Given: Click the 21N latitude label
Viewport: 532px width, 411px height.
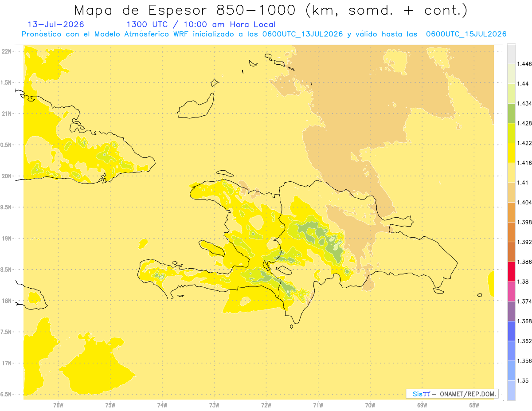Looking at the screenshot, I should [x=7, y=114].
